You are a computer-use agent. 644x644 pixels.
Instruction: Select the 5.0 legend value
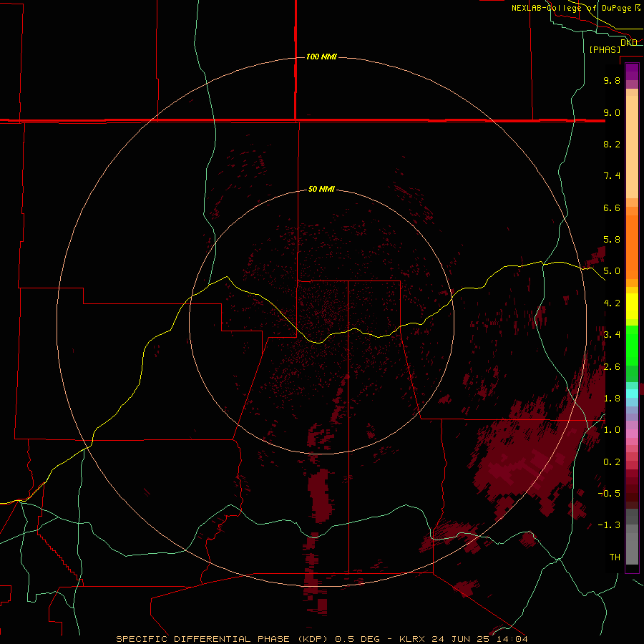coord(612,271)
